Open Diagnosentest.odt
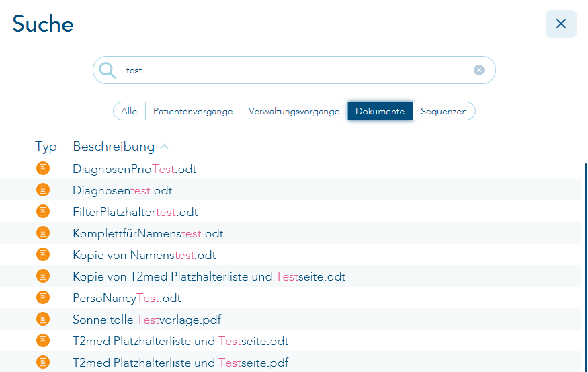588x372 pixels. click(122, 190)
